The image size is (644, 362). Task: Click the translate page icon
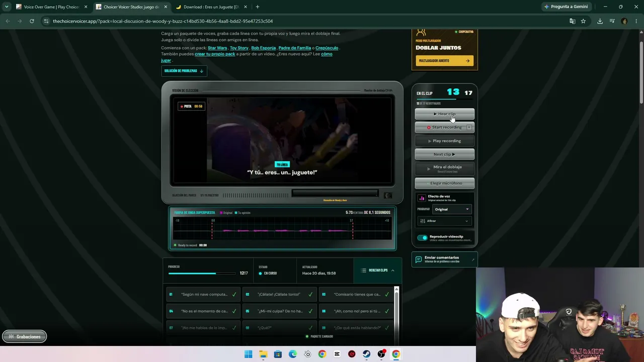(x=572, y=21)
